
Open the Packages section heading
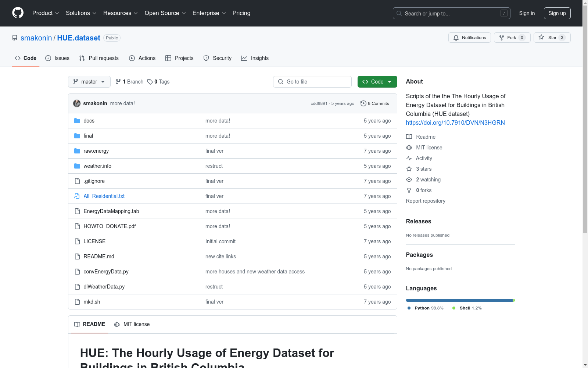point(419,255)
